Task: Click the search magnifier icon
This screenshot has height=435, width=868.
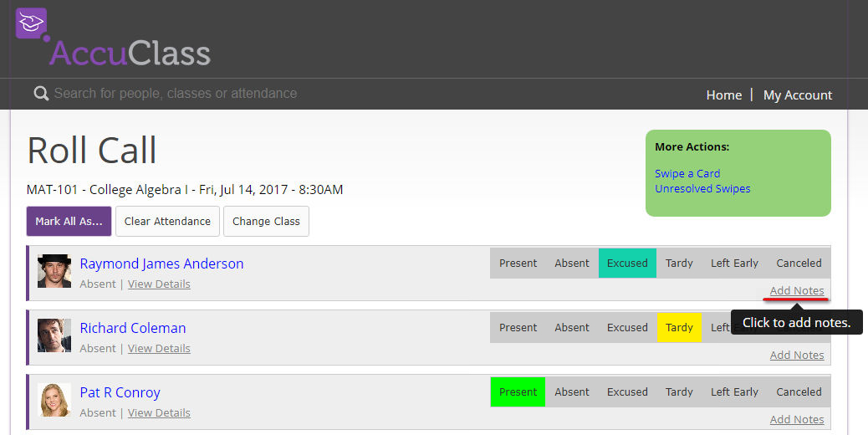Action: (41, 94)
